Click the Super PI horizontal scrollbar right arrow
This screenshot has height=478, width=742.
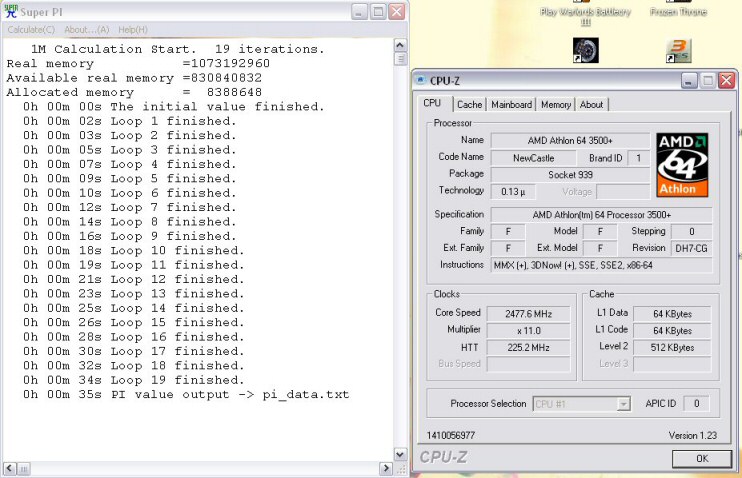(386, 469)
